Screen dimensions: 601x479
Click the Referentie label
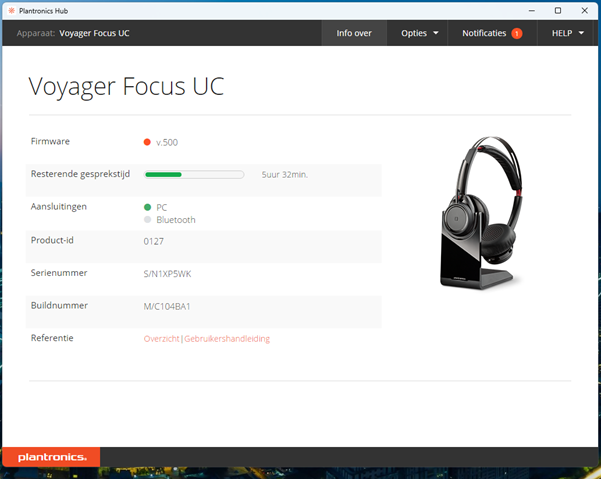[52, 338]
